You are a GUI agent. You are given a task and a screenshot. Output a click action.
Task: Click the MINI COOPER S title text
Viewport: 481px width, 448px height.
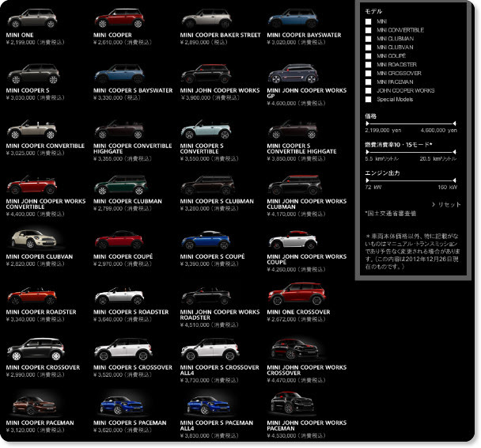click(x=28, y=90)
